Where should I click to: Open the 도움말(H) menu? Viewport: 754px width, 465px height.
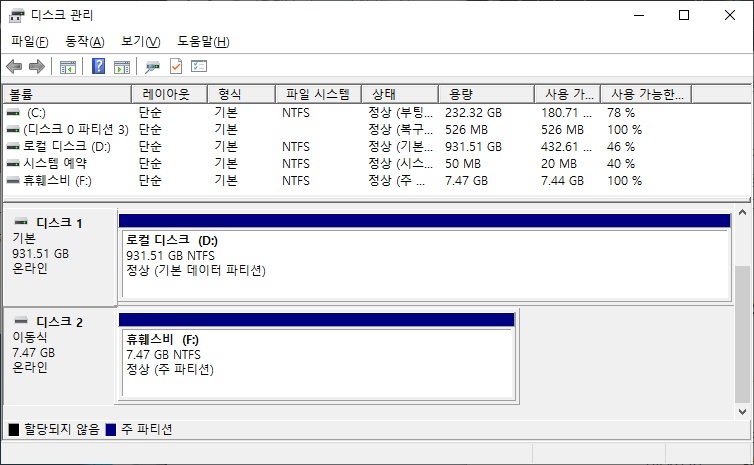pyautogui.click(x=203, y=41)
